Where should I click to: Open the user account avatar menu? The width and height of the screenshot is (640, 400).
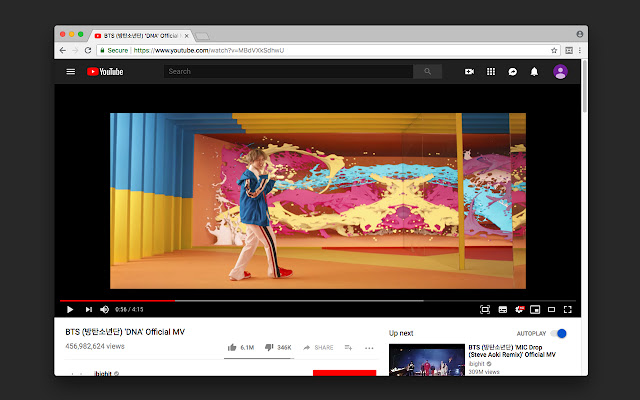coord(560,71)
